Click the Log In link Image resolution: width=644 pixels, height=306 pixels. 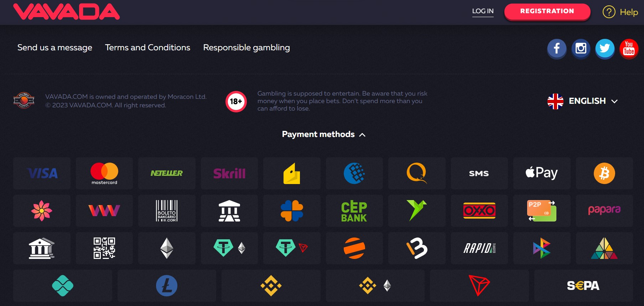point(483,11)
